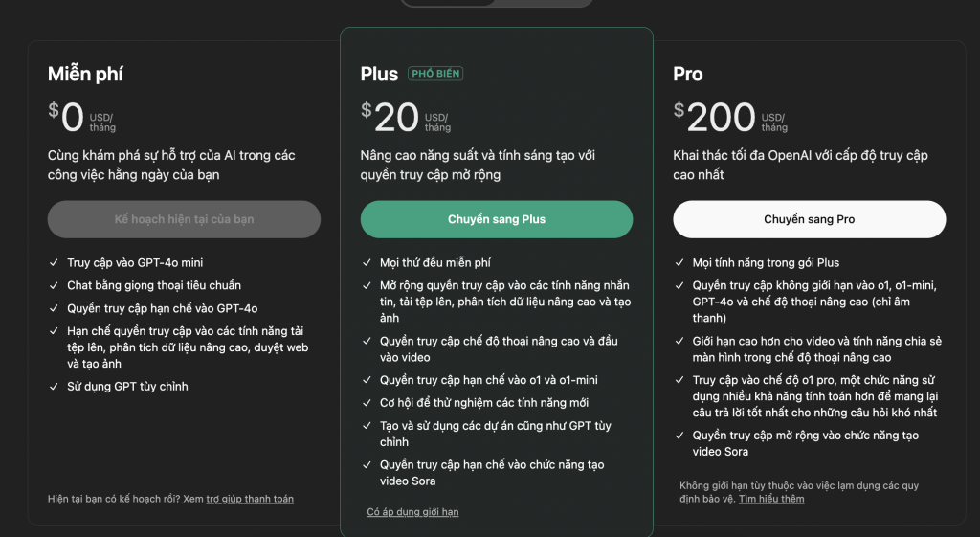The height and width of the screenshot is (537, 980).
Task: Click checkmark beside "Mọi tính năng trong gói Plus"
Action: [679, 262]
